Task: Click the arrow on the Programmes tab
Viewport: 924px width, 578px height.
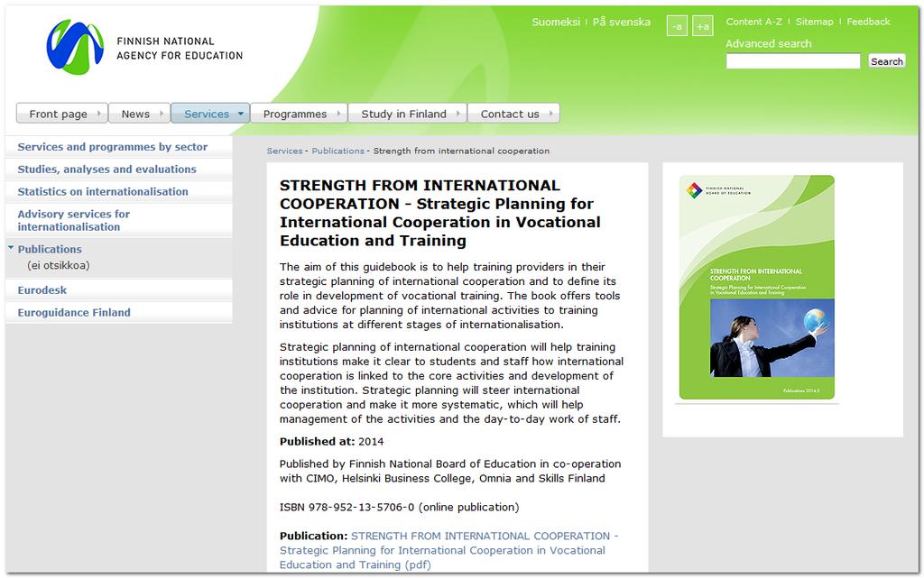Action: click(x=339, y=113)
